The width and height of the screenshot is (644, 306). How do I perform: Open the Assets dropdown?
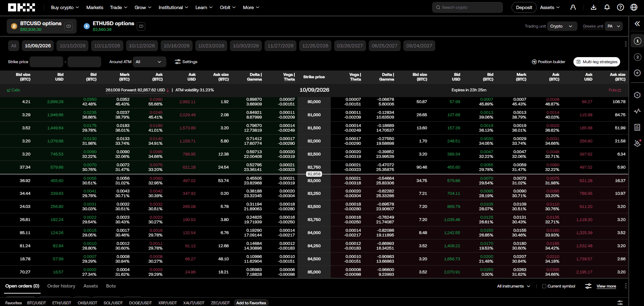click(550, 7)
